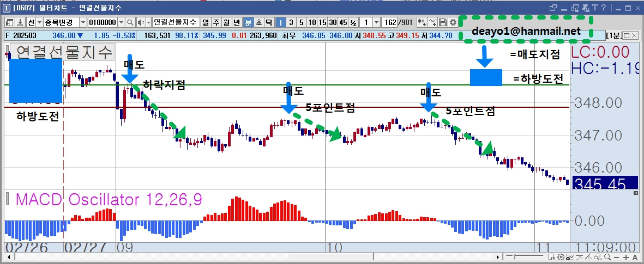The height and width of the screenshot is (264, 644).
Task: Select the 초 (second) period toggle
Action: tap(258, 22)
